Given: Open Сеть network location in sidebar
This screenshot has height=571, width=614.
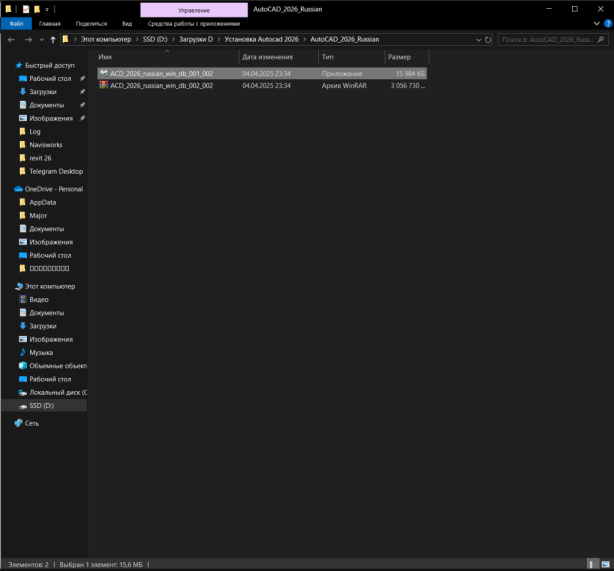Looking at the screenshot, I should (x=32, y=423).
